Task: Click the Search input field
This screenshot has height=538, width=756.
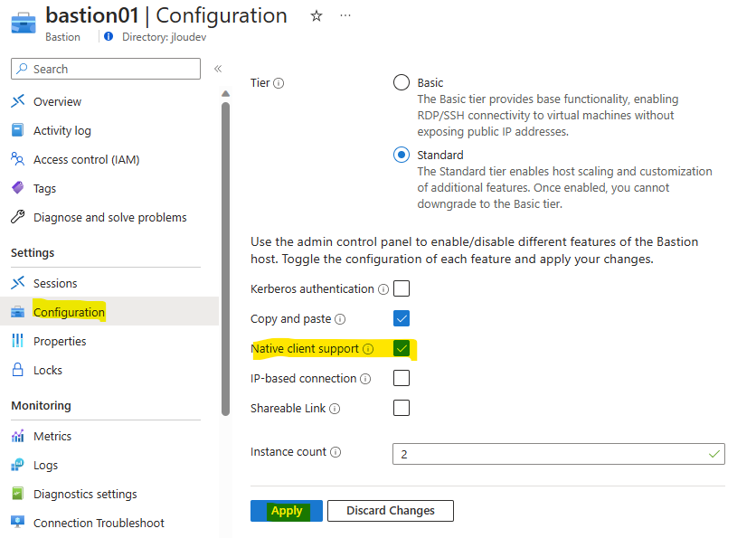Action: pyautogui.click(x=106, y=69)
